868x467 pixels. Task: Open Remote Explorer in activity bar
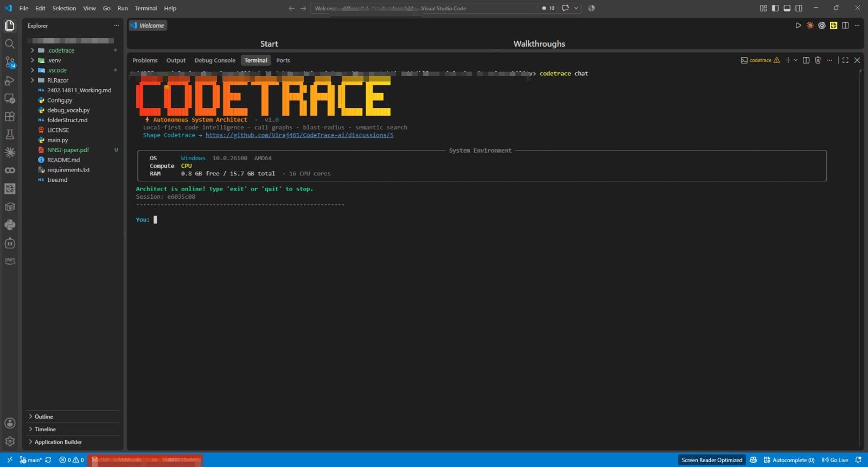[10, 98]
